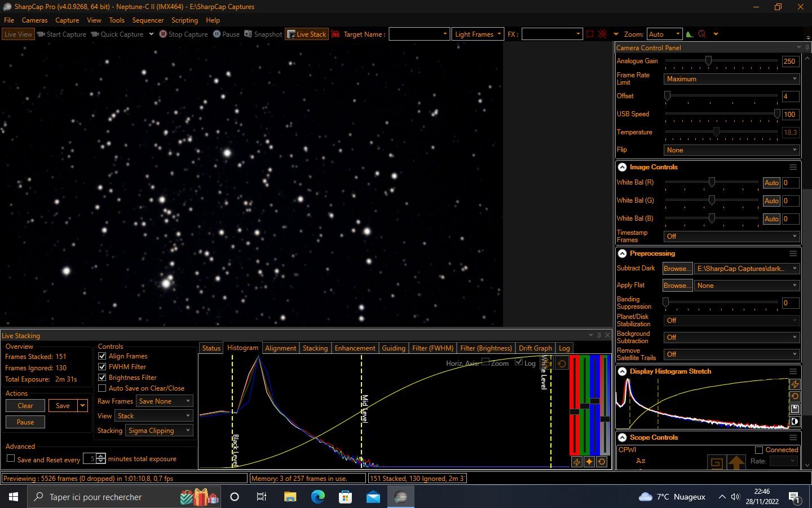The image size is (812, 508).
Task: Uncheck the Log axis checkbox
Action: (519, 362)
